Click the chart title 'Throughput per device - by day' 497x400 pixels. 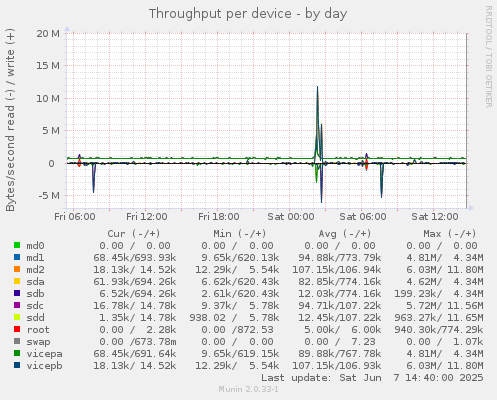(x=248, y=14)
